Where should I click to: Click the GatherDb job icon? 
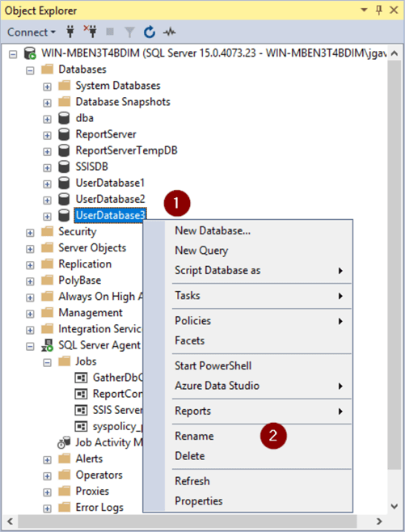[x=81, y=378]
